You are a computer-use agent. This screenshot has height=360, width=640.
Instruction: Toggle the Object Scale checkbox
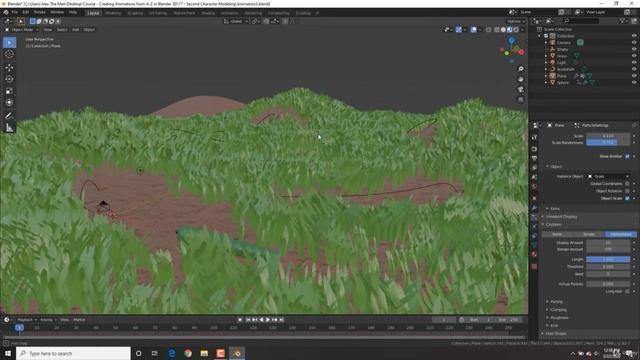[x=627, y=198]
